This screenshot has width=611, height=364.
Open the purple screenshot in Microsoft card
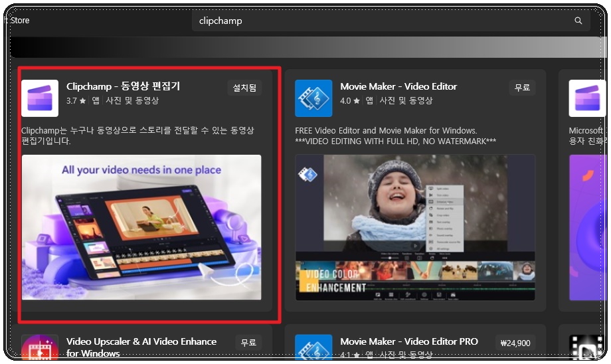click(588, 228)
